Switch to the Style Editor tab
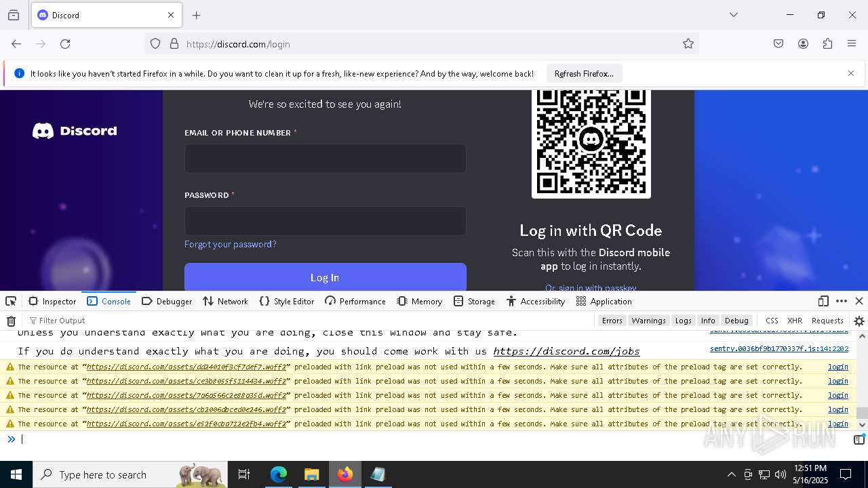The height and width of the screenshot is (488, 868). click(x=287, y=302)
